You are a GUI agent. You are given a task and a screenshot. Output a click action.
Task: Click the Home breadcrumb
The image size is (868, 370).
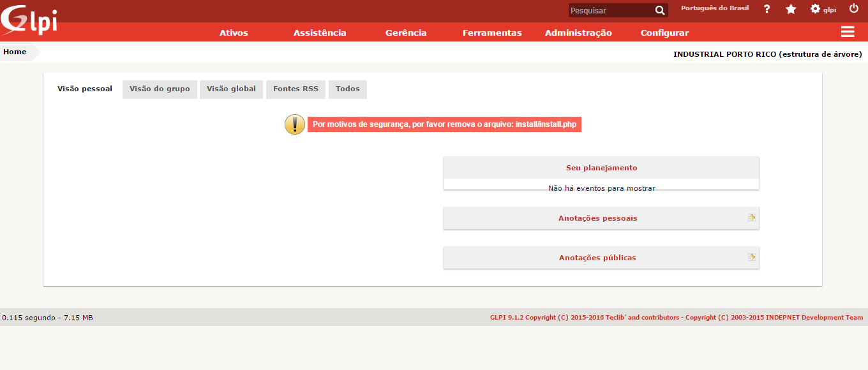[x=15, y=52]
